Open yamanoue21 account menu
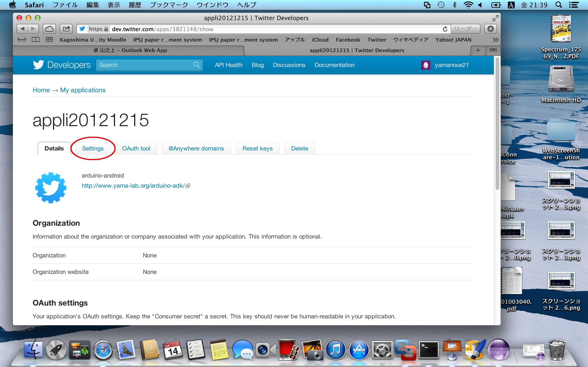The height and width of the screenshot is (367, 588). [451, 65]
